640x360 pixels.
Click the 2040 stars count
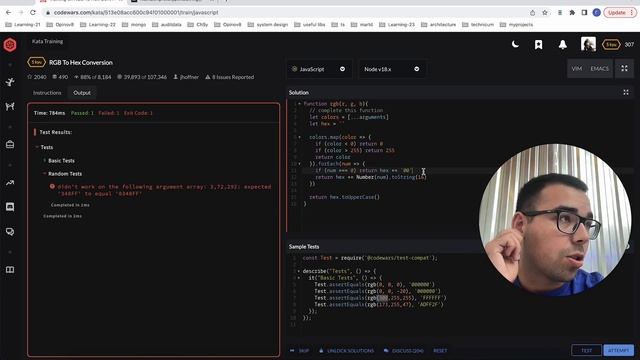[x=37, y=77]
